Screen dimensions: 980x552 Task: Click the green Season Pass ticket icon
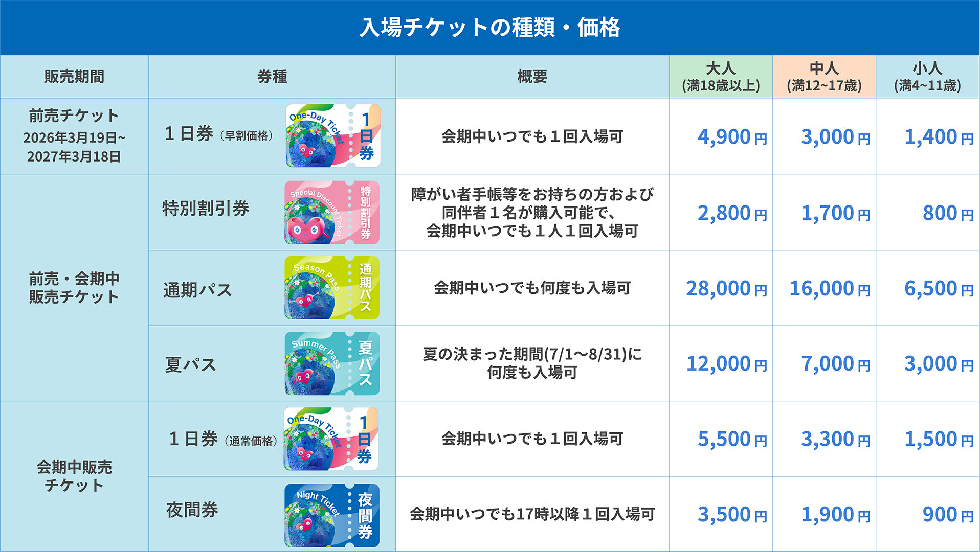pos(331,288)
